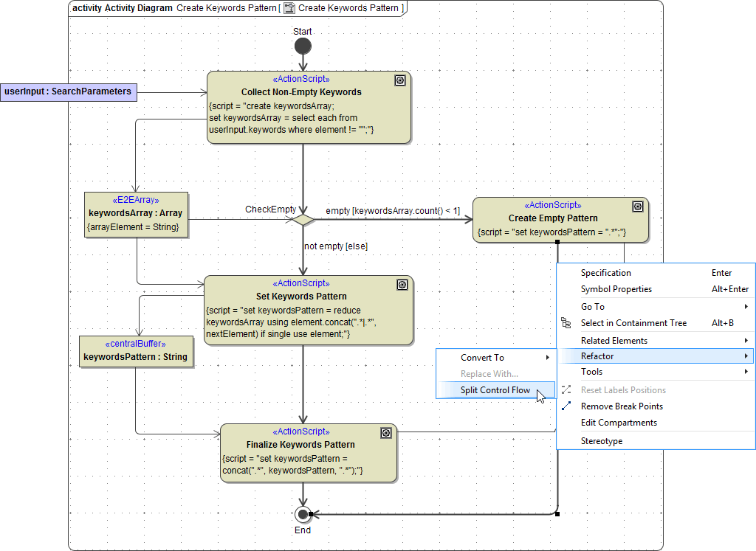This screenshot has height=551, width=756.
Task: Click the behavior icon on Finalize Keywords Pattern
Action: pyautogui.click(x=386, y=433)
